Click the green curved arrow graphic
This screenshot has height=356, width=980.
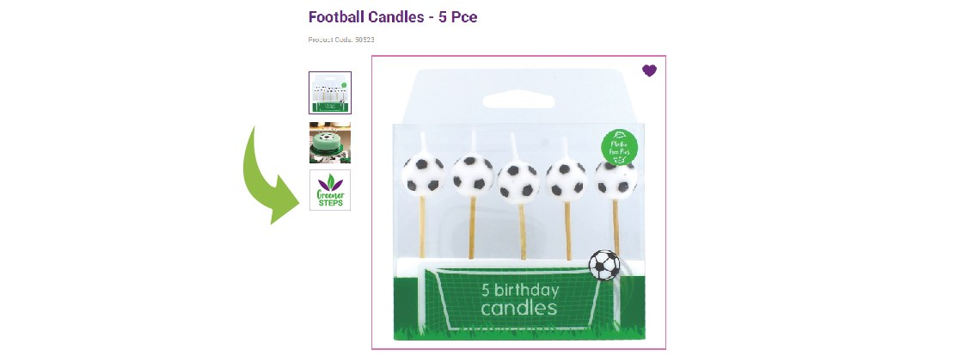[x=269, y=175]
